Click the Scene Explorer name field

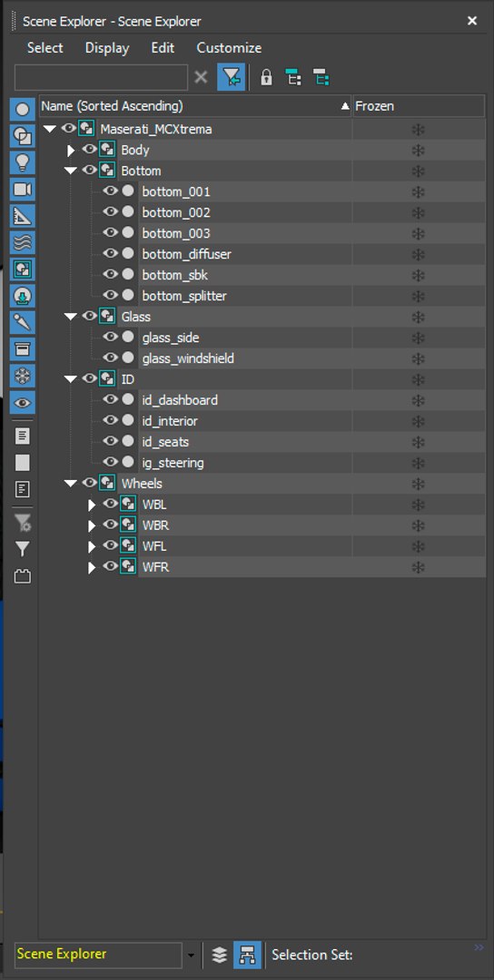pos(98,955)
